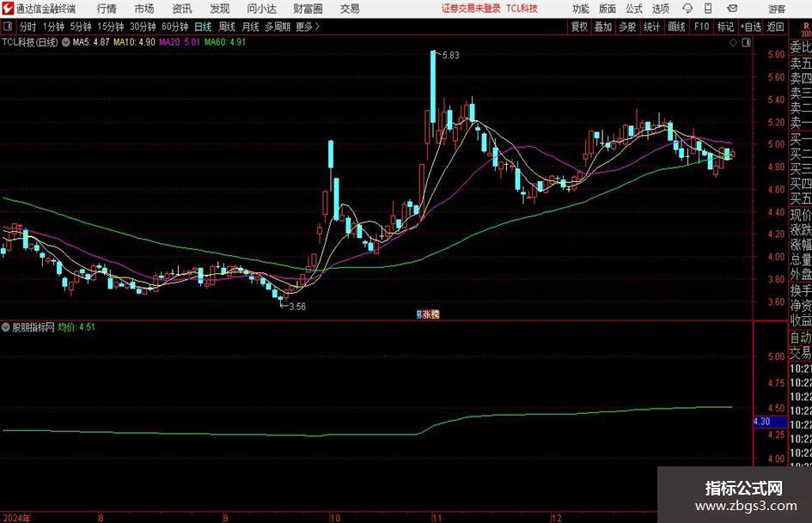Toggle the left sidebar panel icon
The width and height of the screenshot is (812, 523).
[8, 27]
